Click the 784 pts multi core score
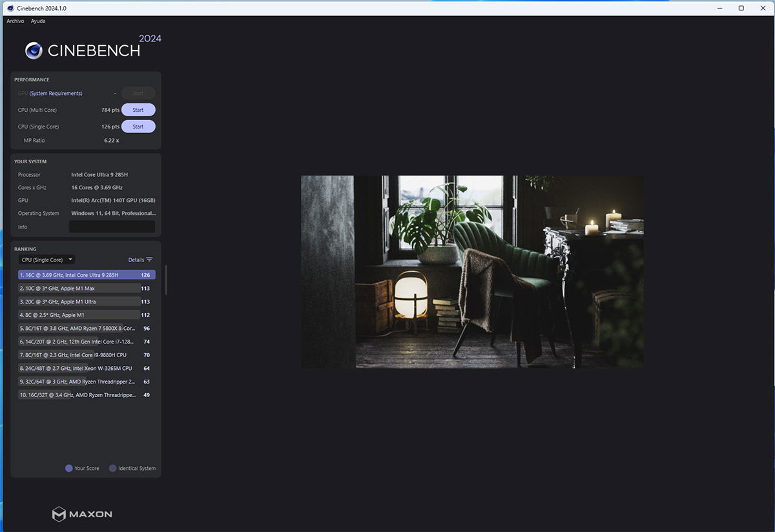This screenshot has width=775, height=532. [x=110, y=110]
